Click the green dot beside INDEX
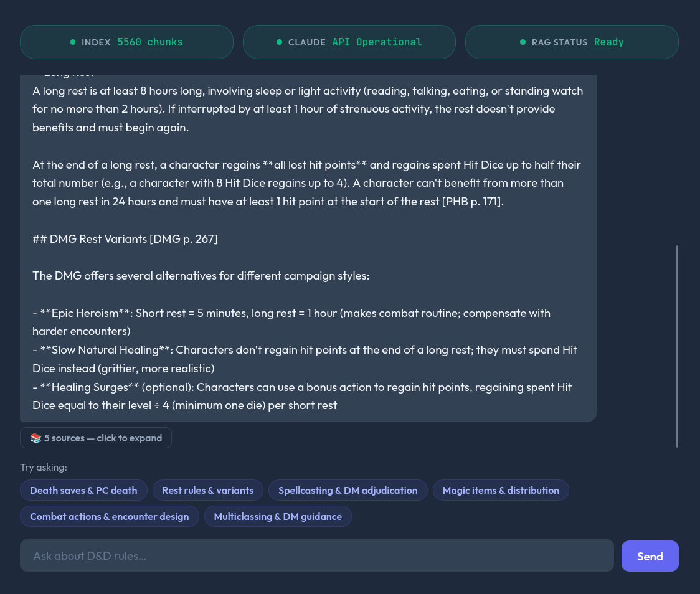Screen dimensions: 700x594 point(73,42)
